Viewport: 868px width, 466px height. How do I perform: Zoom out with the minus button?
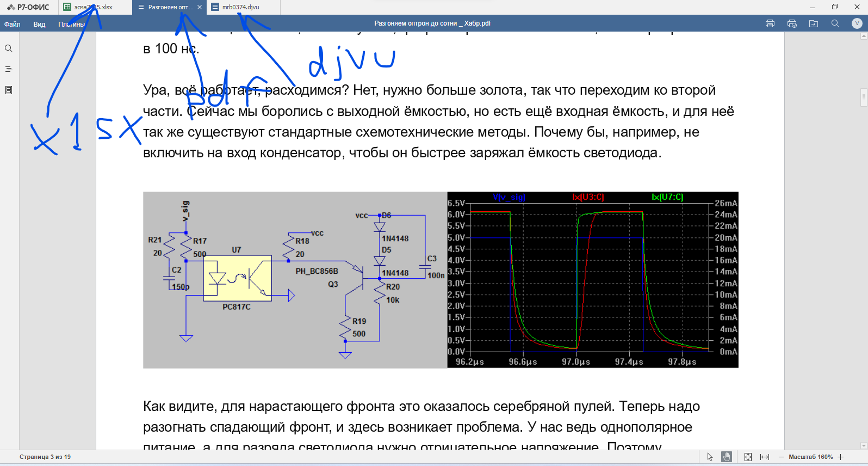(x=782, y=457)
